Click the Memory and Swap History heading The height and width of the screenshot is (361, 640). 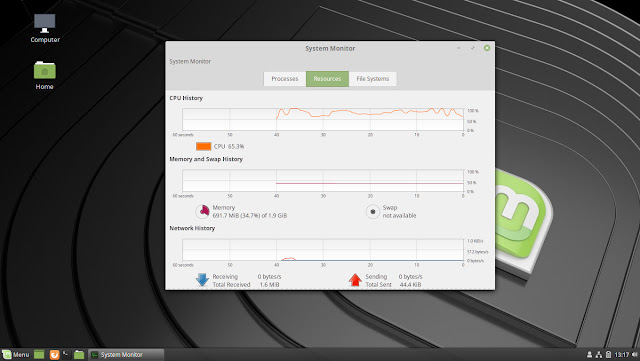point(206,159)
